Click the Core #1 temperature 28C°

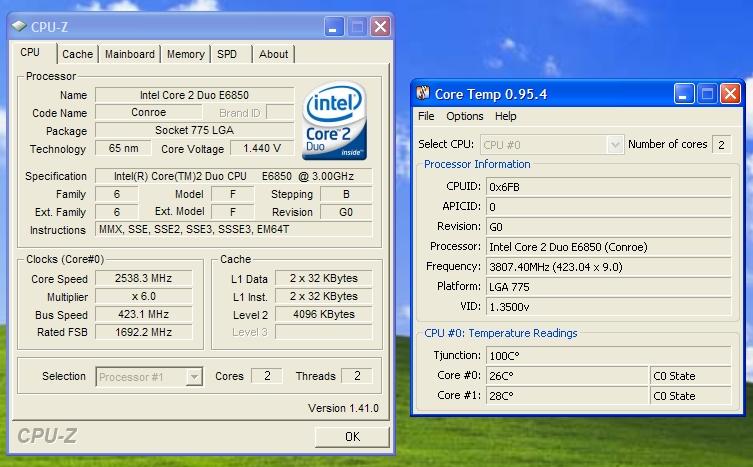click(x=567, y=396)
